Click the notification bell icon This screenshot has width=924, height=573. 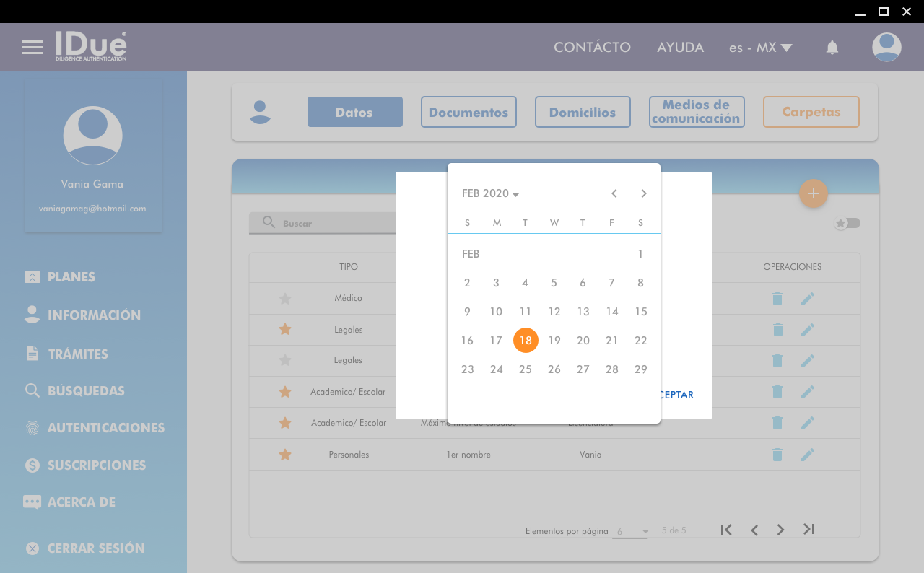tap(832, 48)
